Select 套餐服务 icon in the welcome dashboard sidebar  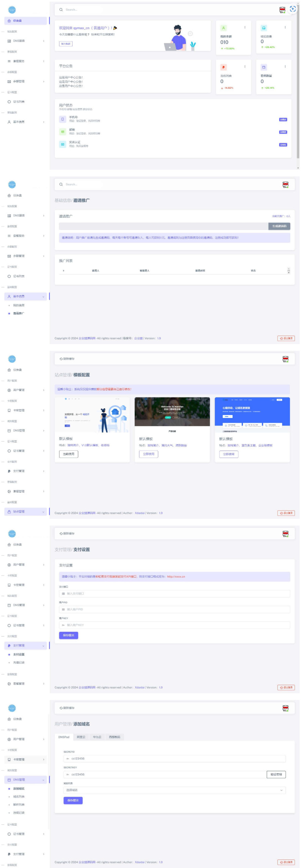pyautogui.click(x=9, y=61)
